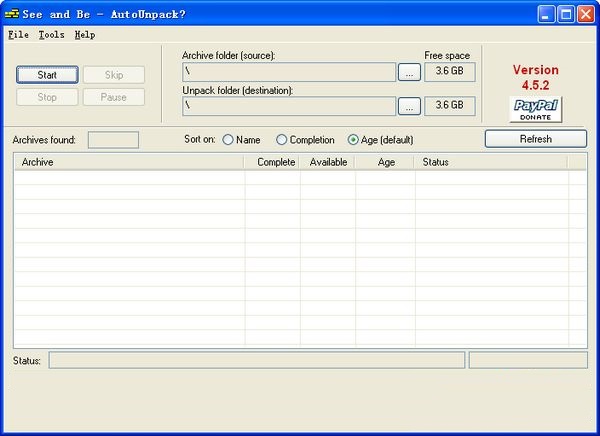
Task: Click the PayPal Donate icon
Action: pos(535,109)
